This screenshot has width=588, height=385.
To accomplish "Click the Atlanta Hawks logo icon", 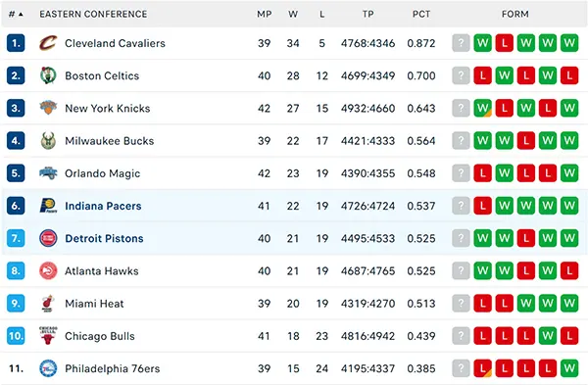I will click(x=48, y=270).
